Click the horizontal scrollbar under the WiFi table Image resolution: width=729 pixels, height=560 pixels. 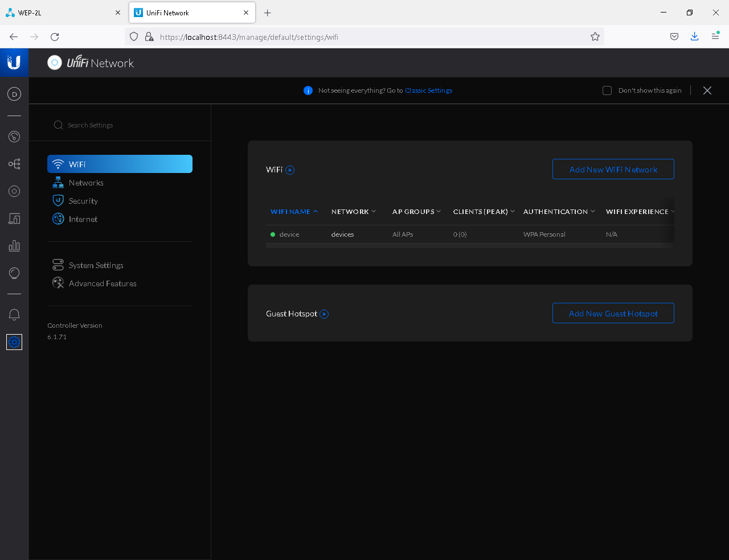[x=469, y=246]
